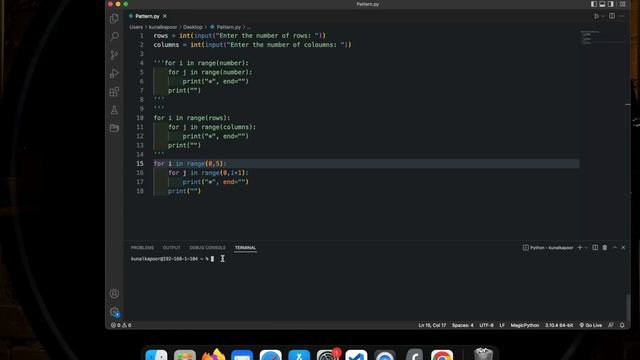Viewport: 640px width, 360px height.
Task: Close the terminal panel
Action: point(623,247)
